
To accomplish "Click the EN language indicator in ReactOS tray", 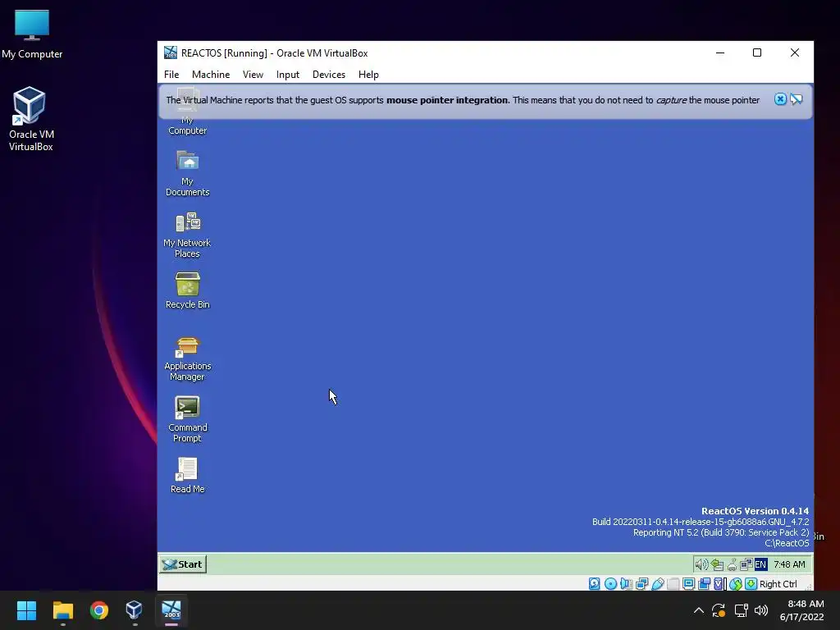I will pyautogui.click(x=760, y=564).
